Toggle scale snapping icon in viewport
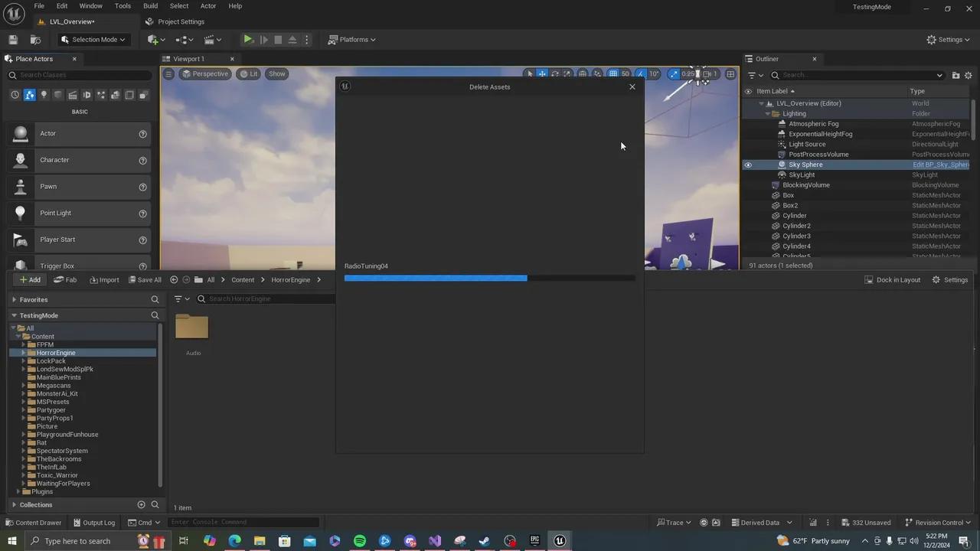The image size is (980, 551). click(673, 74)
